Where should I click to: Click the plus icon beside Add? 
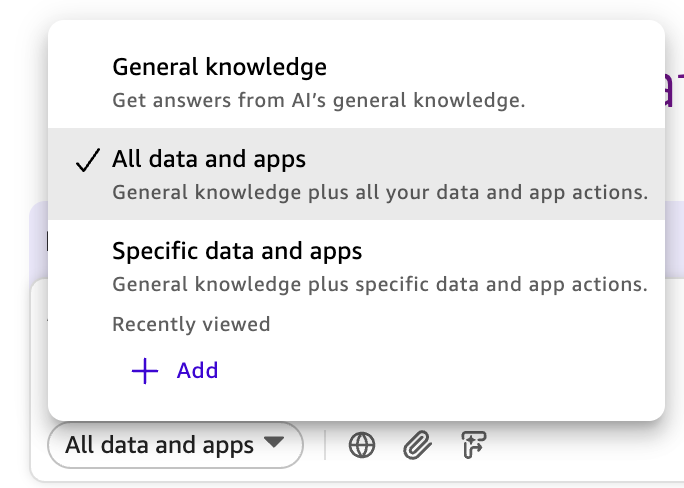pyautogui.click(x=145, y=371)
